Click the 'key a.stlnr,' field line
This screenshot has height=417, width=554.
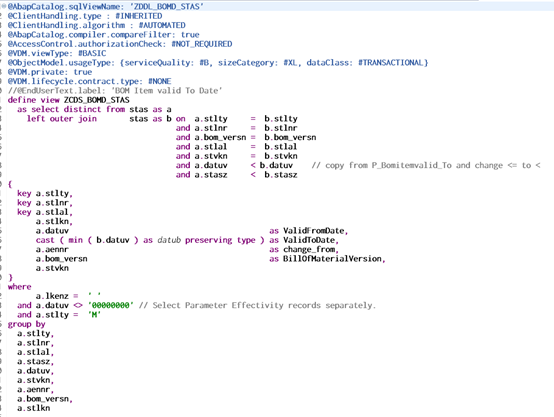click(45, 203)
